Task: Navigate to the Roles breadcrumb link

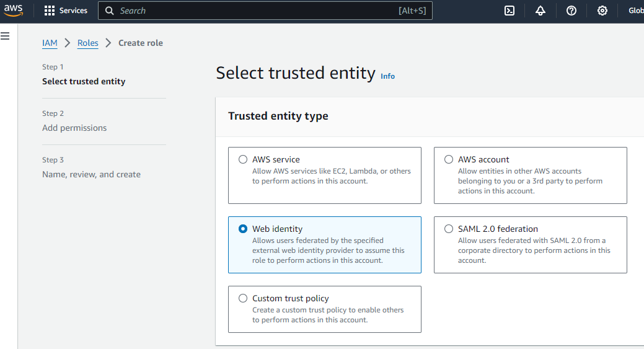Action: click(x=87, y=43)
